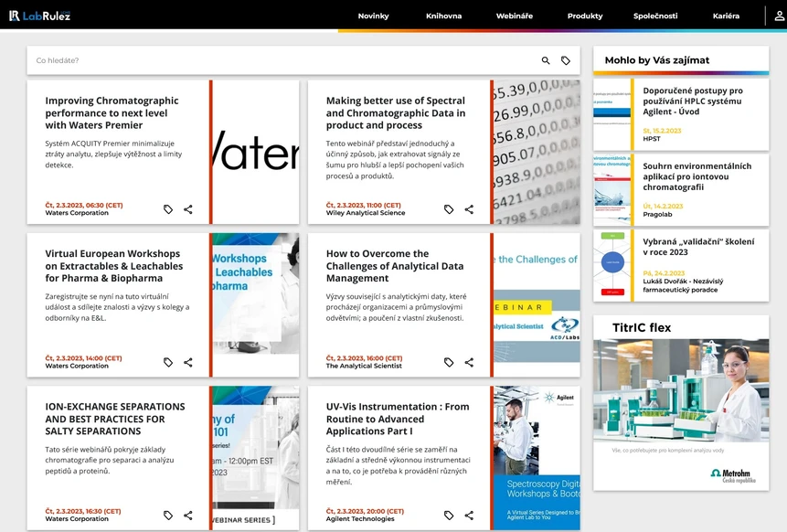This screenshot has height=532, width=787.
Task: Tag icon on How to Overcome the Challenges card
Action: (449, 362)
